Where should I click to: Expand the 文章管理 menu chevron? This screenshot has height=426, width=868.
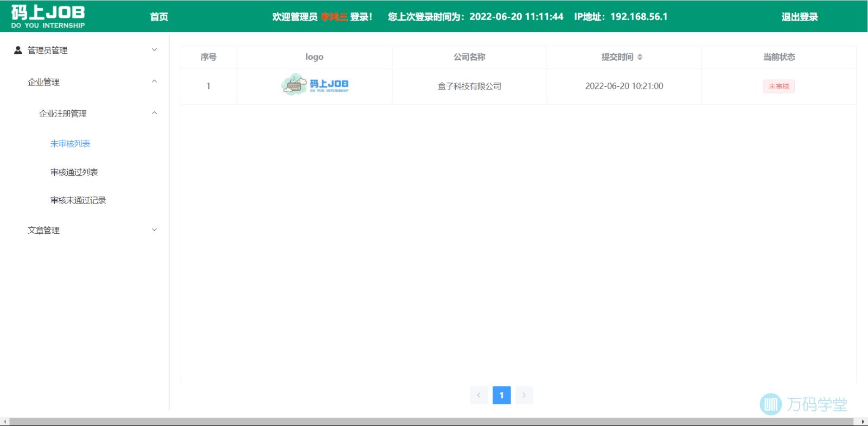pos(154,230)
